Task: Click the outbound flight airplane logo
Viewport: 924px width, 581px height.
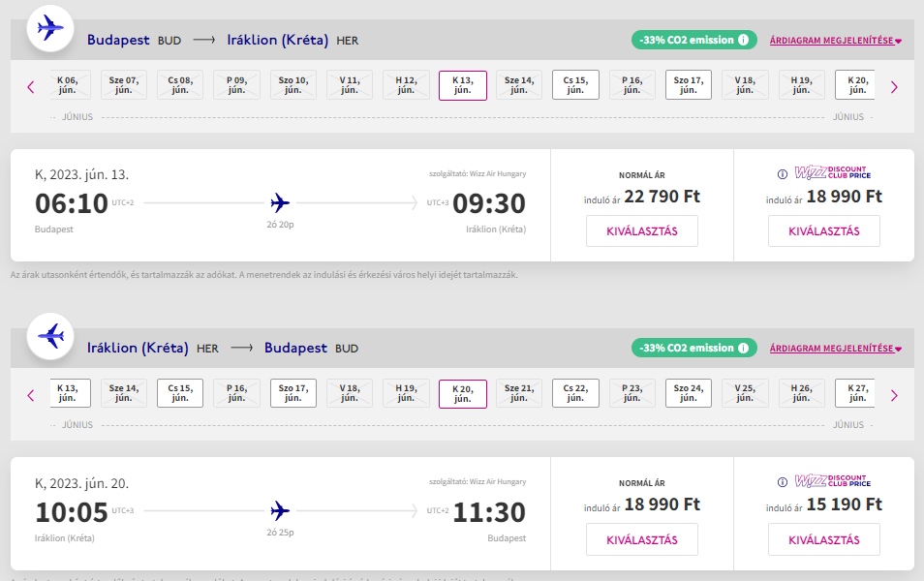Action: (50, 29)
